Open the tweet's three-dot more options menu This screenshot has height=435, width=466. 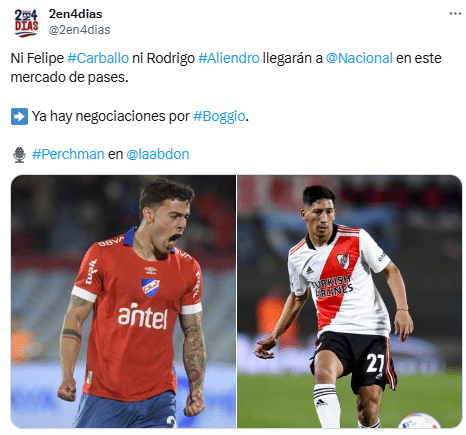(x=455, y=14)
